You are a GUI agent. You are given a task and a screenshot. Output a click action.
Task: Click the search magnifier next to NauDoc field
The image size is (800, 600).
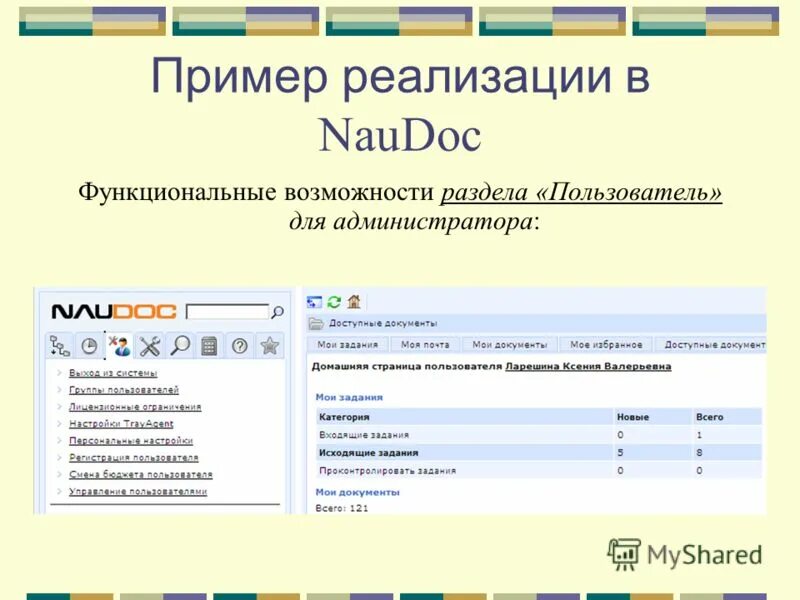(278, 312)
